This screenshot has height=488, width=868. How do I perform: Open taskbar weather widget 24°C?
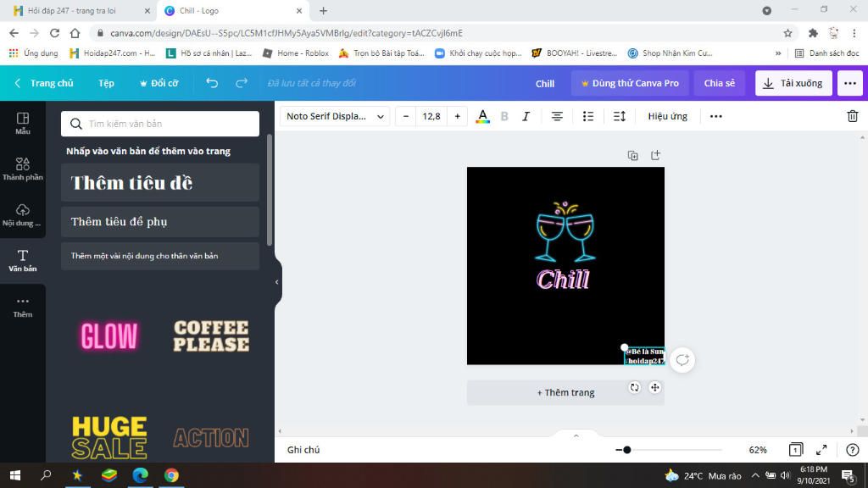tap(703, 476)
